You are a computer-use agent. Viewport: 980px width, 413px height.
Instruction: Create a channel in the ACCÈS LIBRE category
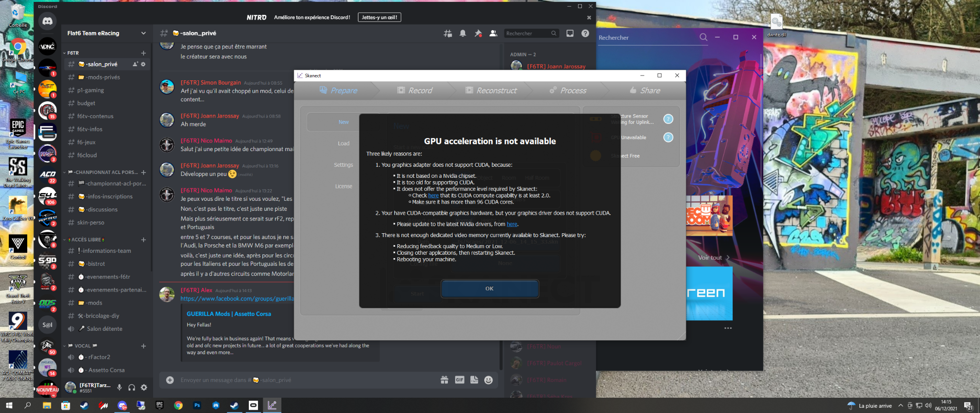(144, 240)
